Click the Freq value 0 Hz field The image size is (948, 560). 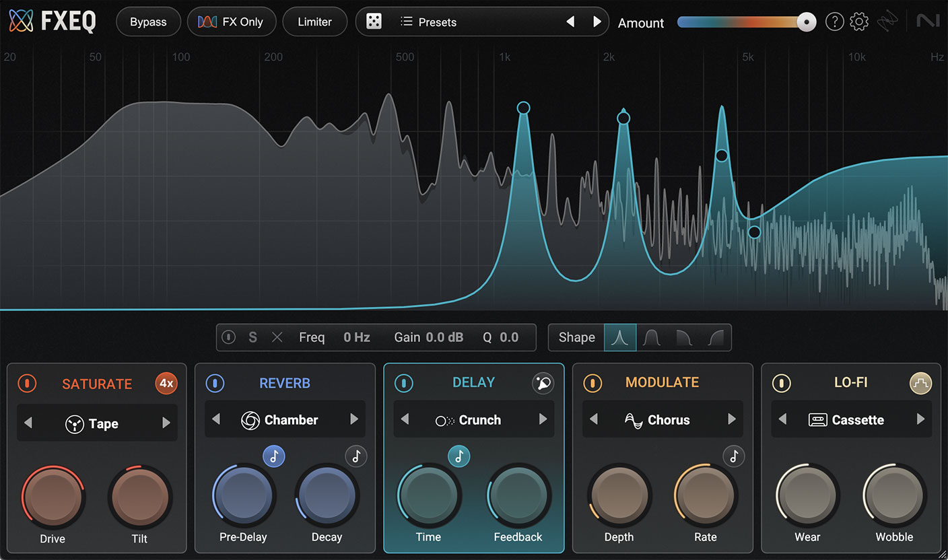click(357, 337)
